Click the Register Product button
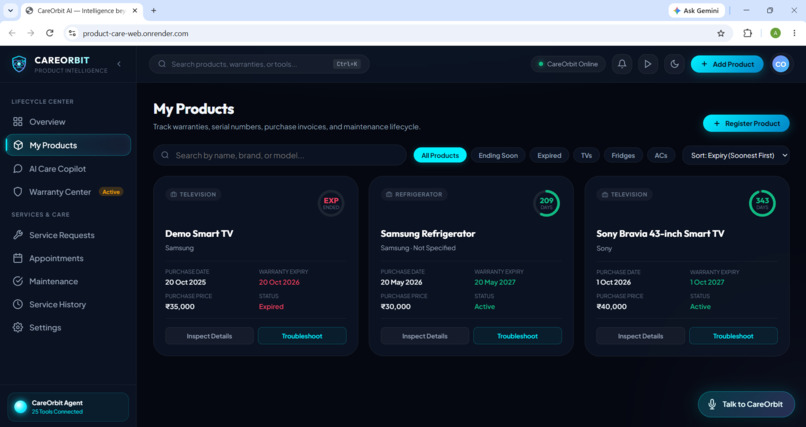 point(746,123)
